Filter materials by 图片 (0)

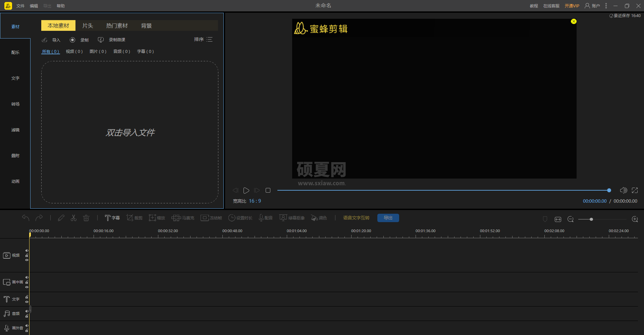click(x=98, y=52)
